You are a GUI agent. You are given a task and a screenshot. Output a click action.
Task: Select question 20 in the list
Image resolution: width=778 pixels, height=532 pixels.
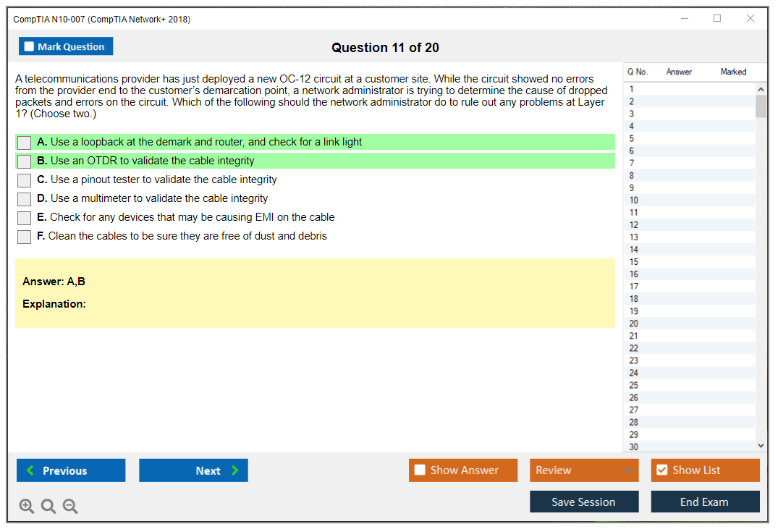point(634,324)
